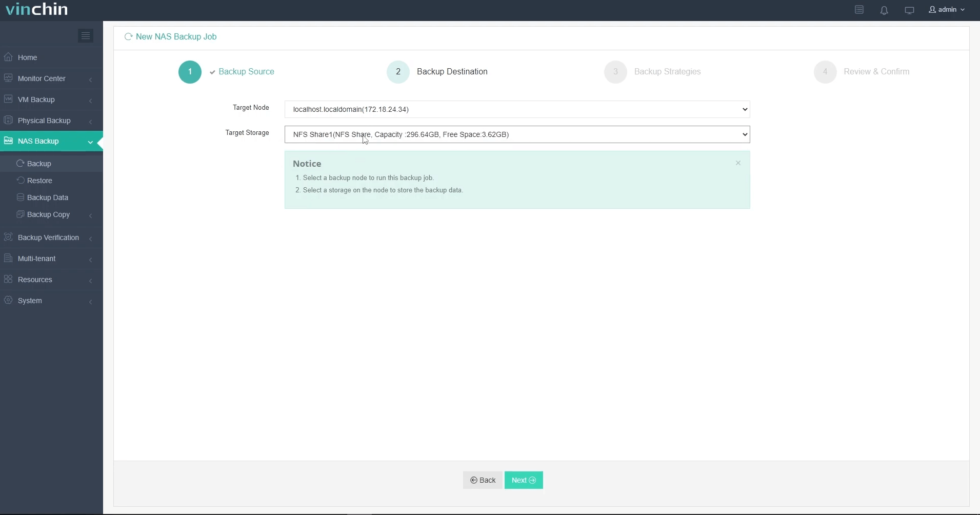This screenshot has height=515, width=980.
Task: Expand the System chevron
Action: pyautogui.click(x=90, y=301)
